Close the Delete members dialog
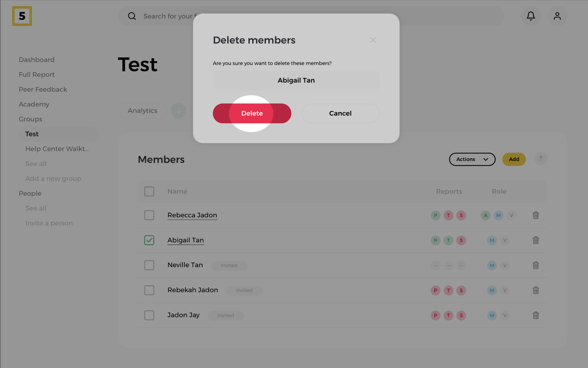The image size is (588, 368). pos(373,40)
